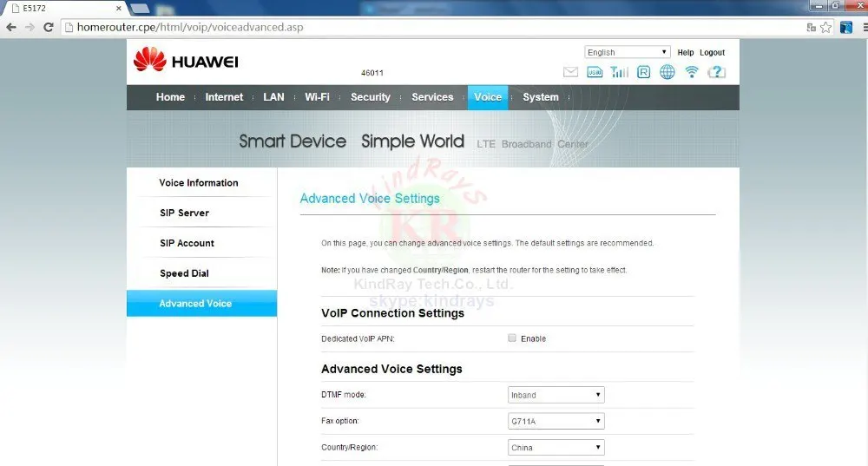The image size is (868, 466).
Task: Click the Logout link
Action: point(712,53)
